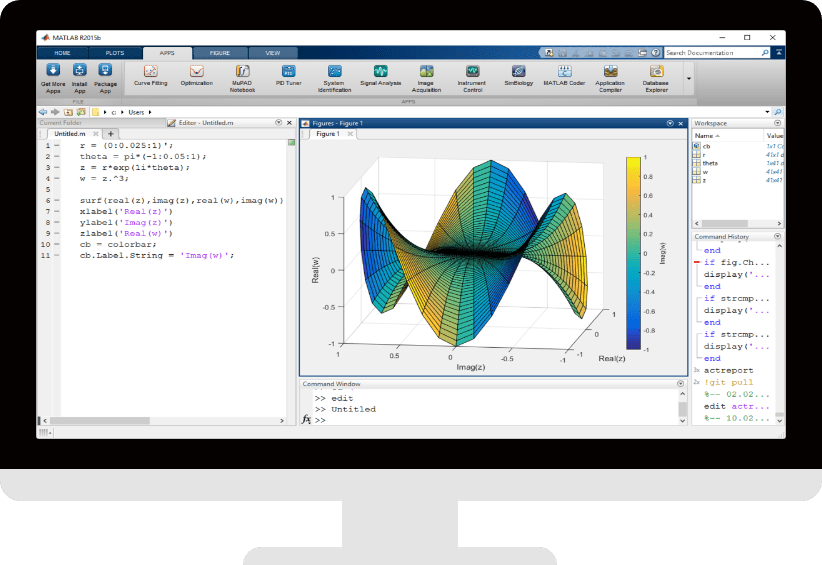Switch to the FIGURE tab
Screen dimensions: 822x565
click(x=220, y=53)
